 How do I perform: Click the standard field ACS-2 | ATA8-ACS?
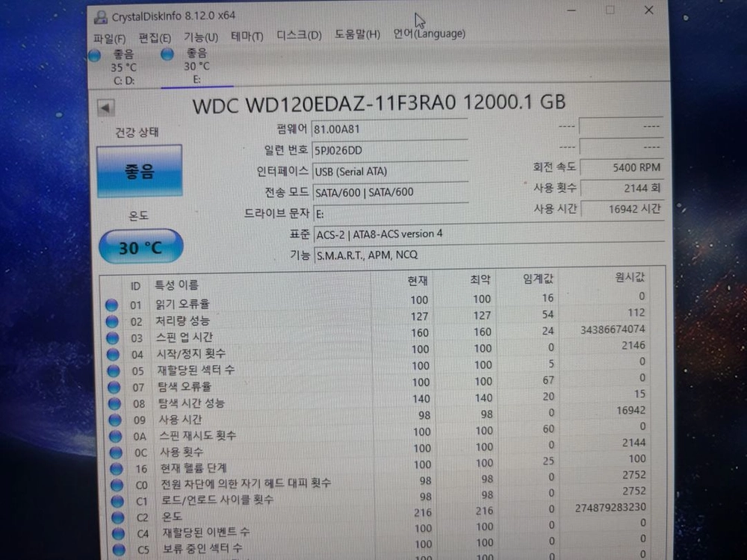tap(489, 233)
